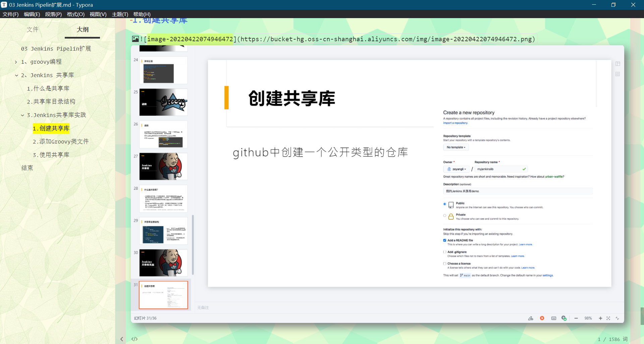Click the exit fullscreen corner icon
The image size is (644, 344).
[617, 318]
